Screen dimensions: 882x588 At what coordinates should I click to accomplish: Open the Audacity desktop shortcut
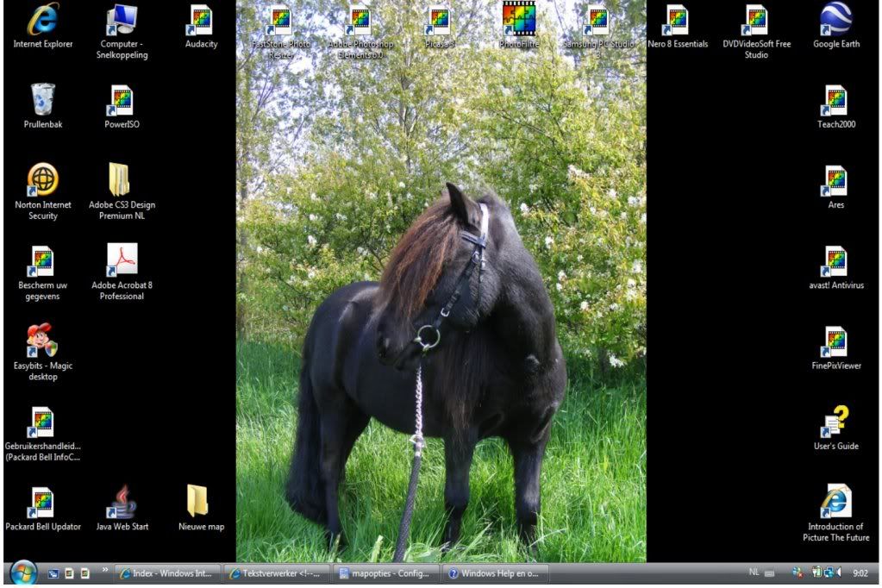[x=201, y=22]
